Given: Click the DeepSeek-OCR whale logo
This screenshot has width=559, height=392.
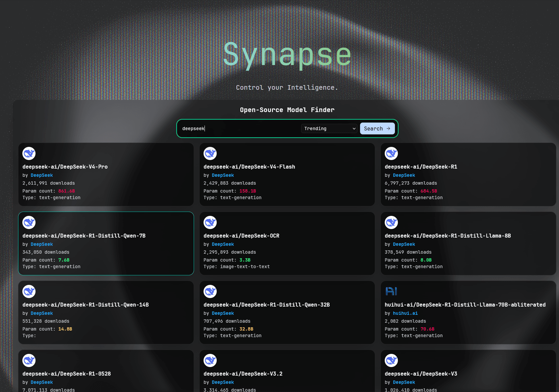Looking at the screenshot, I should [210, 222].
